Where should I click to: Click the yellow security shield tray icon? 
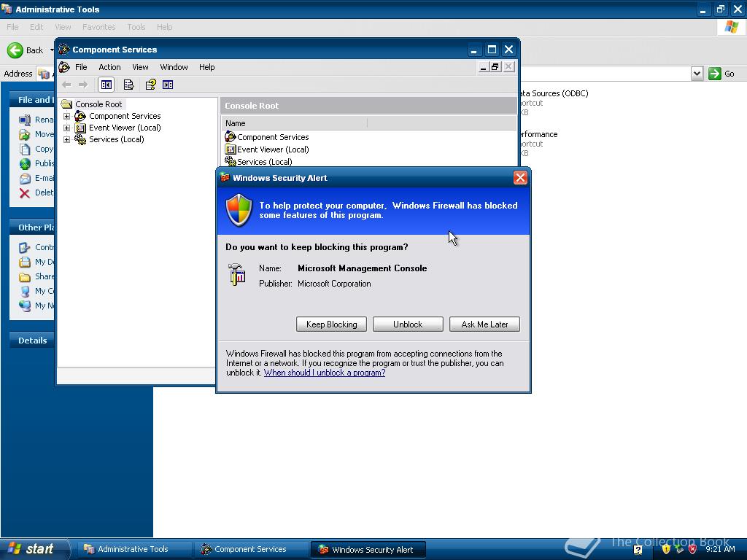tap(666, 549)
